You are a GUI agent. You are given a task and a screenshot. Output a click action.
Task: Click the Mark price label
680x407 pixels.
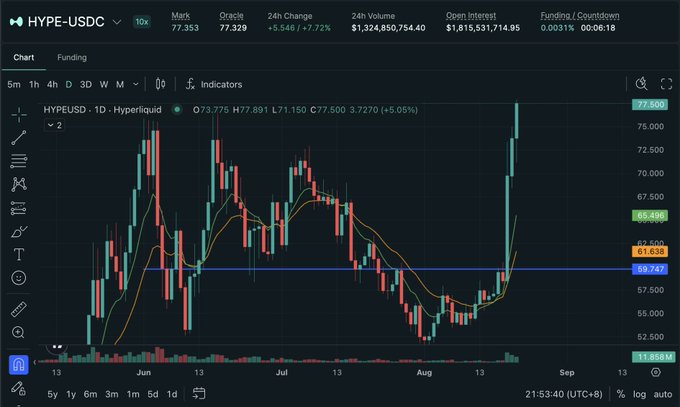point(180,16)
